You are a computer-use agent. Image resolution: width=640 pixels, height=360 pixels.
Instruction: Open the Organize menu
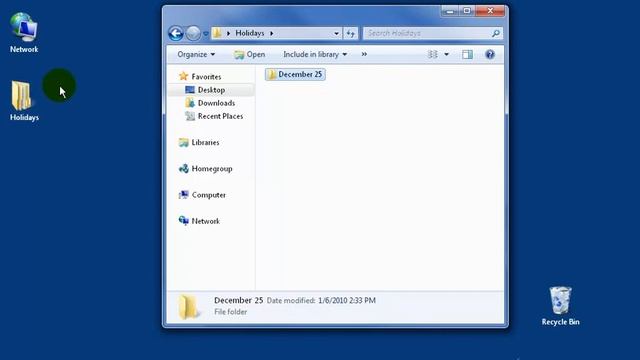(x=196, y=54)
